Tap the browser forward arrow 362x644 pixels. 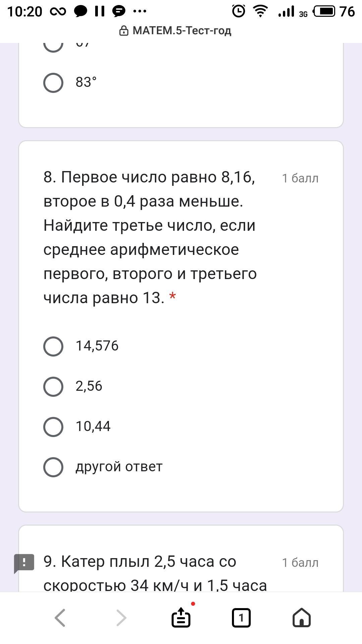coord(121,618)
